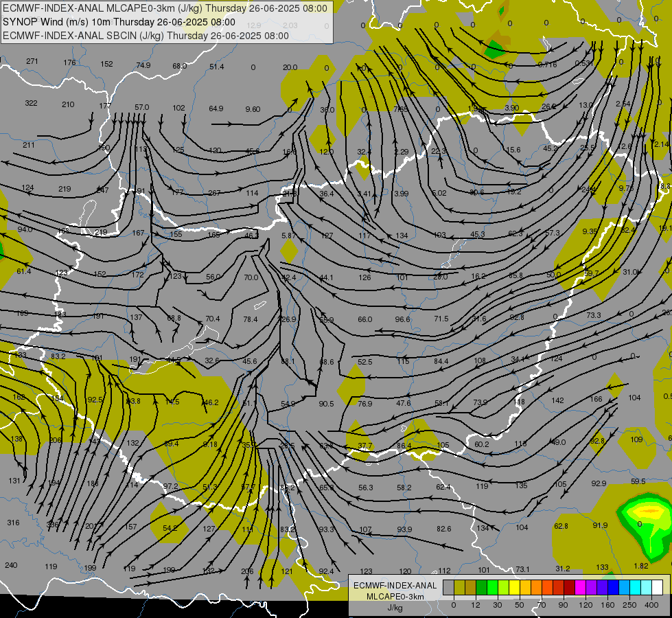Click the magenta swatch in the color legend
Image resolution: width=672 pixels, height=618 pixels.
tap(581, 587)
